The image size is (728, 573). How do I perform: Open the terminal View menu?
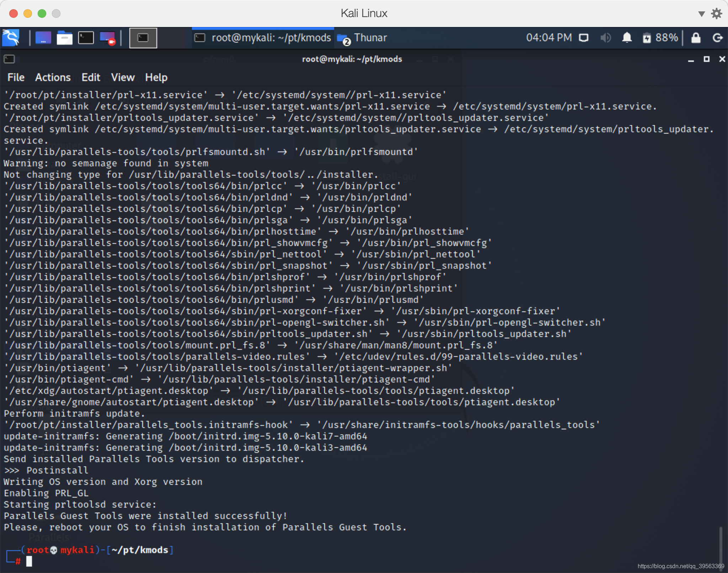(123, 77)
